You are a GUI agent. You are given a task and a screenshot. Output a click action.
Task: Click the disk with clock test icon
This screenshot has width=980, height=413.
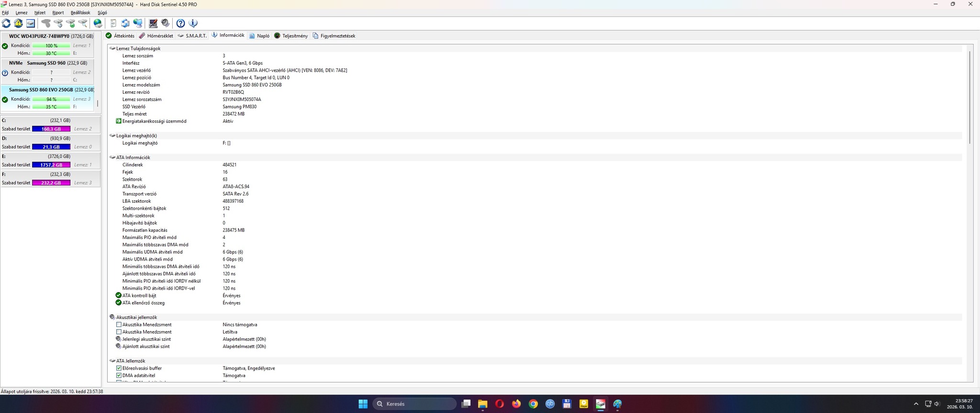tap(58, 23)
